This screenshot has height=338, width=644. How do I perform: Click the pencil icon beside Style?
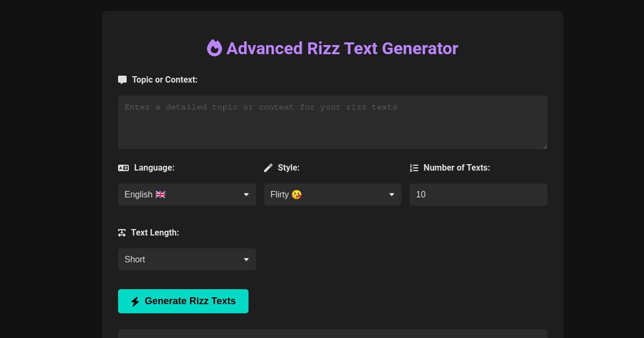click(268, 168)
